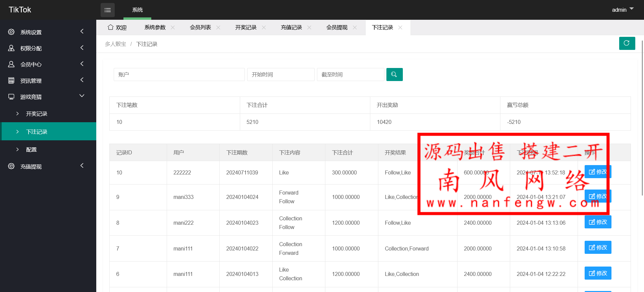Close the 系统参数 tab

click(173, 27)
